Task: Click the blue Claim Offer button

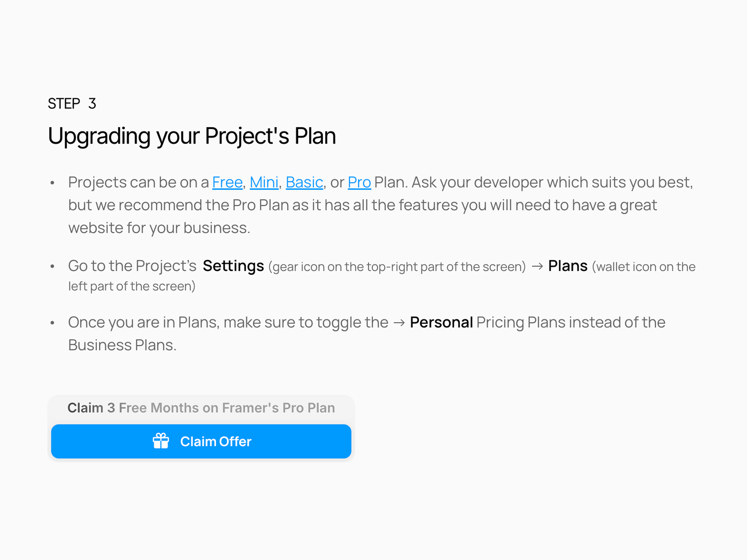Action: pyautogui.click(x=201, y=441)
